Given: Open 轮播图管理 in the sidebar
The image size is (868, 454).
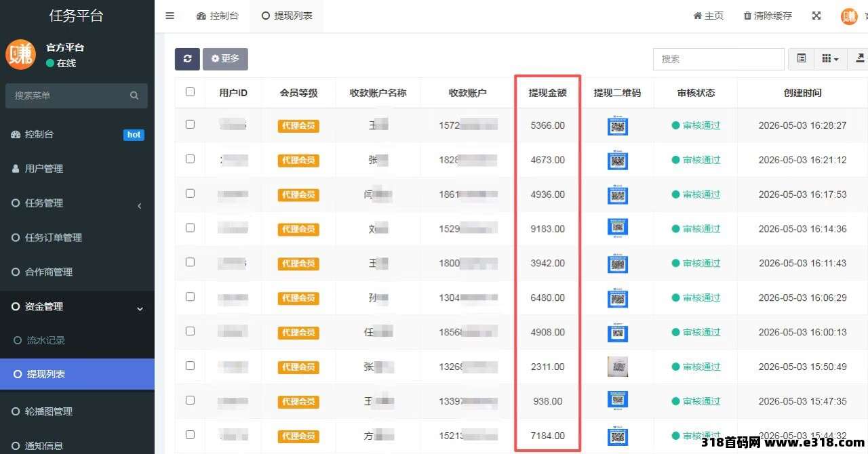Looking at the screenshot, I should click(x=77, y=411).
